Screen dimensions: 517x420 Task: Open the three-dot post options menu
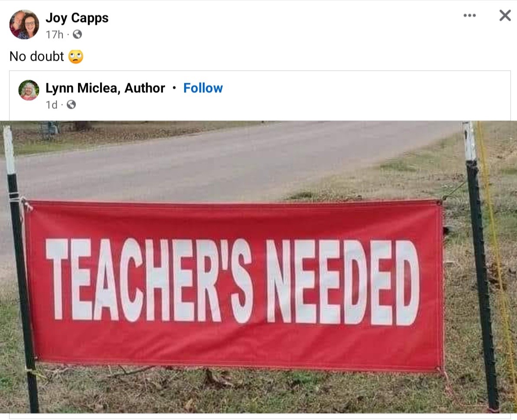[x=469, y=15]
